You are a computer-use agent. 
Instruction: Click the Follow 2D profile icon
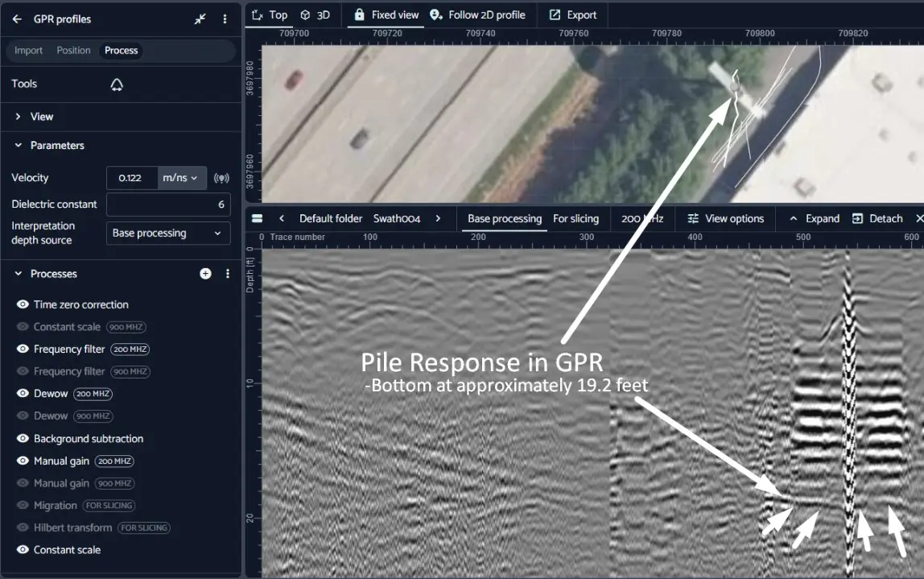coord(434,14)
